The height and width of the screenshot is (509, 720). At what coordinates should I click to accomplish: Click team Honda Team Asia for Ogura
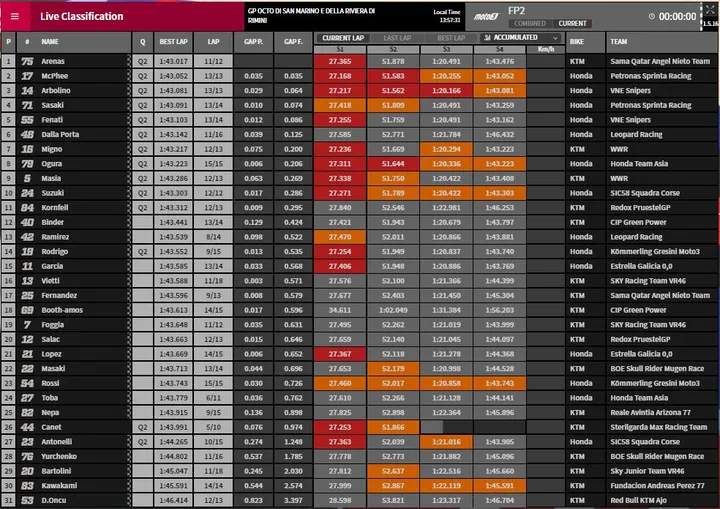tap(639, 164)
